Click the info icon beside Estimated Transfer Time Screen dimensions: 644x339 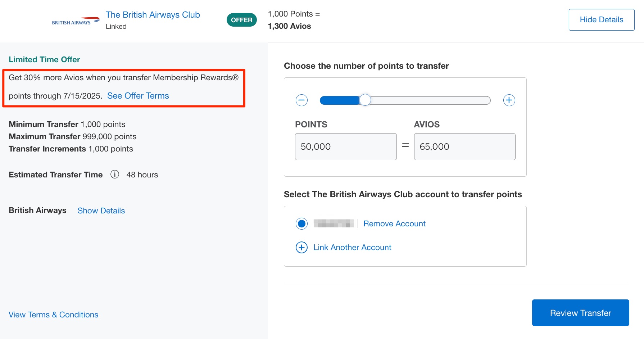(115, 175)
